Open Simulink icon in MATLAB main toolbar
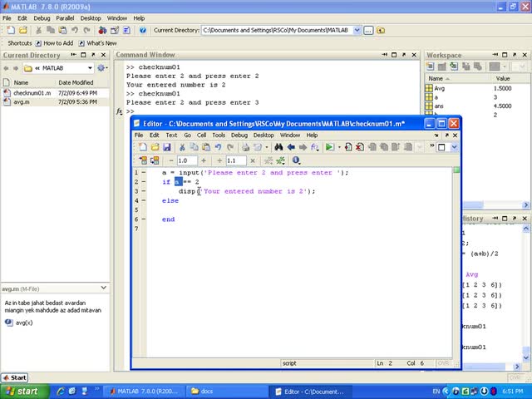 102,30
